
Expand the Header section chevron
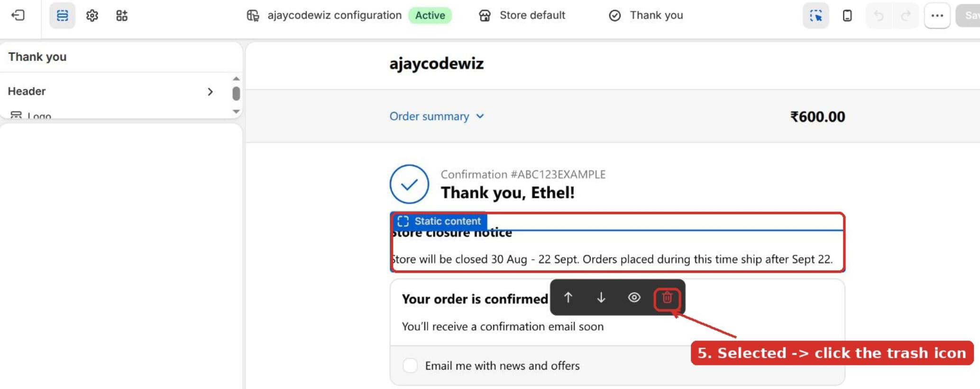click(210, 92)
